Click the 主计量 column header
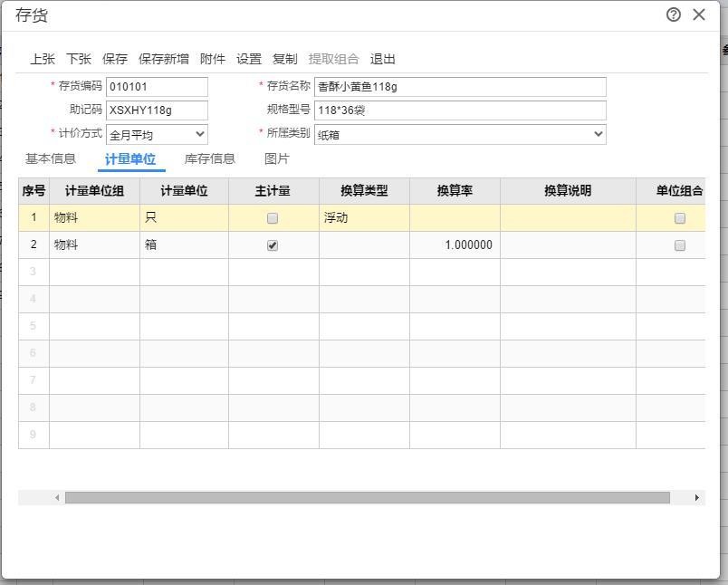This screenshot has width=728, height=585. (274, 191)
